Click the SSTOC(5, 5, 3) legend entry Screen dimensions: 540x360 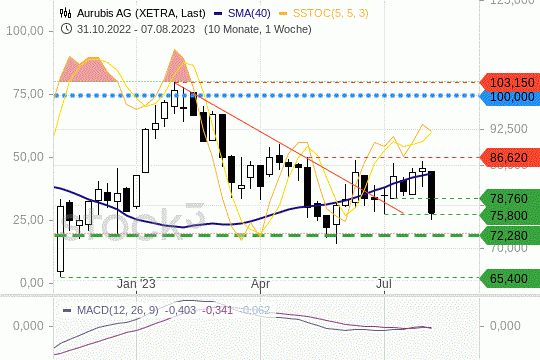click(331, 13)
